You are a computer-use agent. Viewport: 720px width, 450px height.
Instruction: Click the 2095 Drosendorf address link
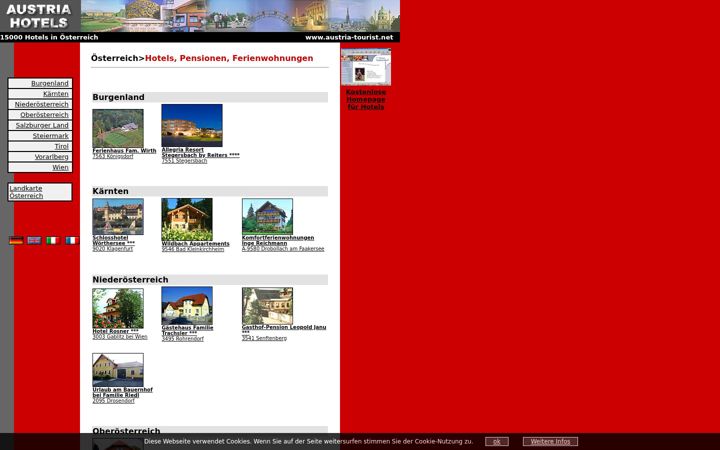click(x=114, y=401)
